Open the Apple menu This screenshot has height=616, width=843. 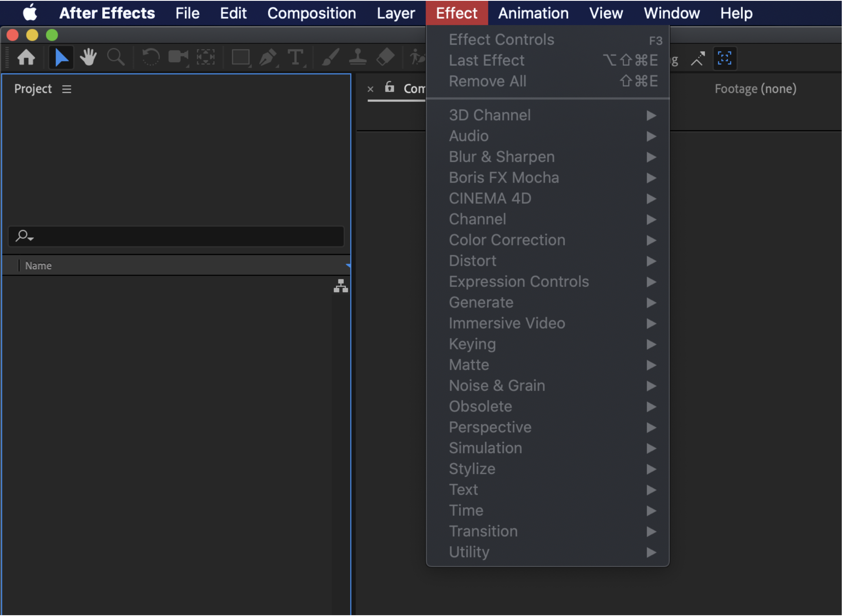[x=30, y=13]
